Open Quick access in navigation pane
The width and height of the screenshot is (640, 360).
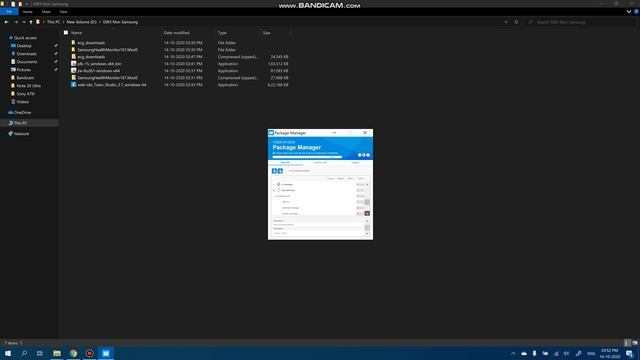point(24,38)
